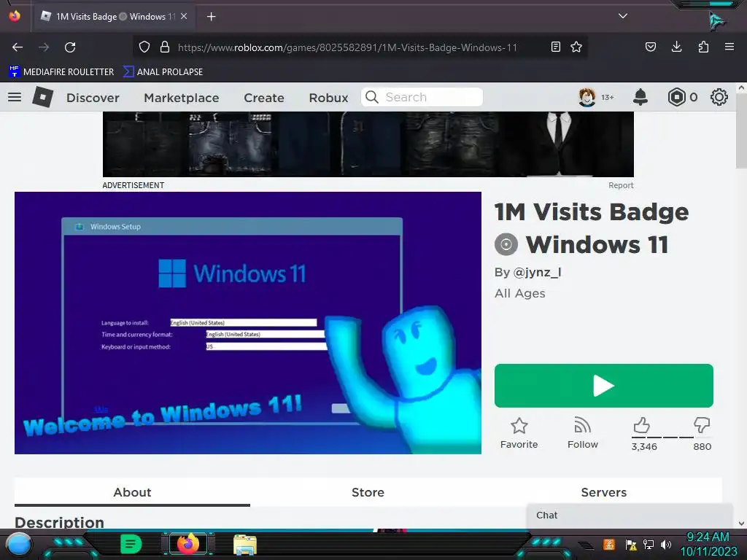Click the All Ages rating text
Image resolution: width=747 pixels, height=560 pixels.
coord(519,293)
